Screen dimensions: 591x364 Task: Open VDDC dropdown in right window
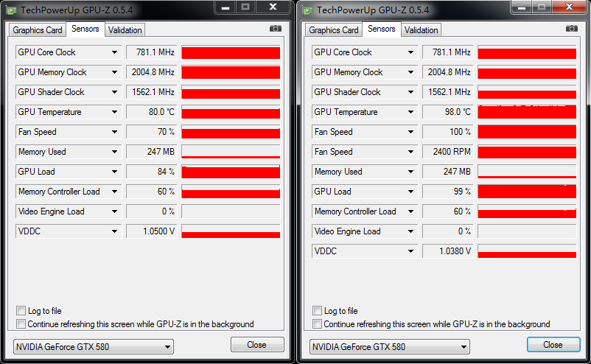tap(411, 251)
